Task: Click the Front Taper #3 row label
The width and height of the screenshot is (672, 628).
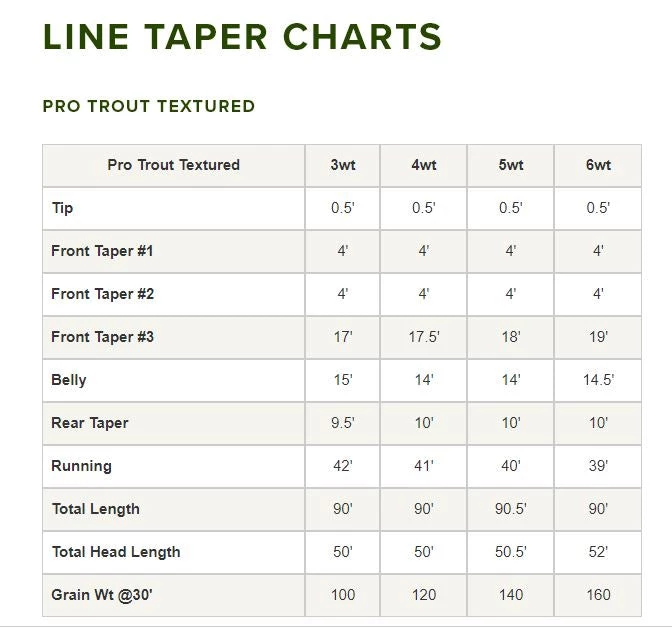Action: pyautogui.click(x=102, y=337)
